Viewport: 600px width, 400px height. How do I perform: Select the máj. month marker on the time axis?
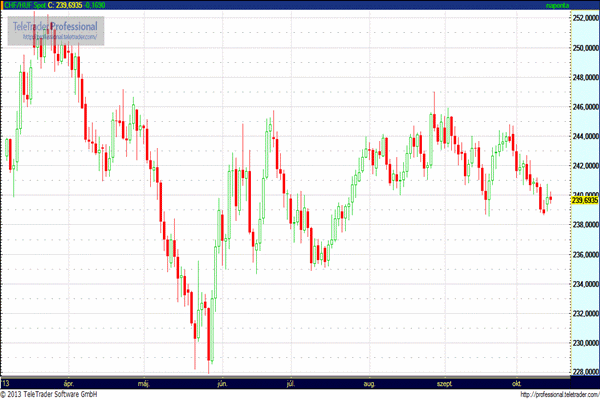tap(142, 383)
